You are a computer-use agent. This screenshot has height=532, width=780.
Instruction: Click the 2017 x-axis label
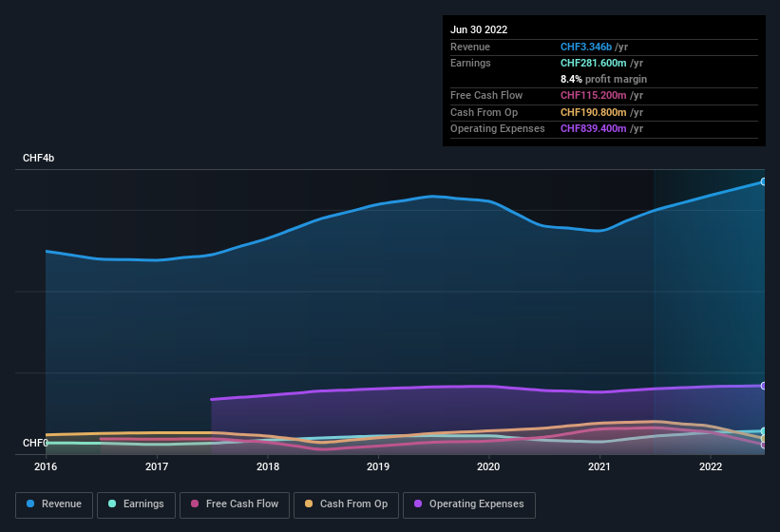[157, 466]
